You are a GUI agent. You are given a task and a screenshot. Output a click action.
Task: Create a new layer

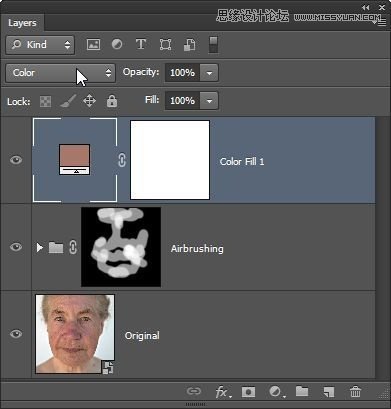click(x=329, y=392)
